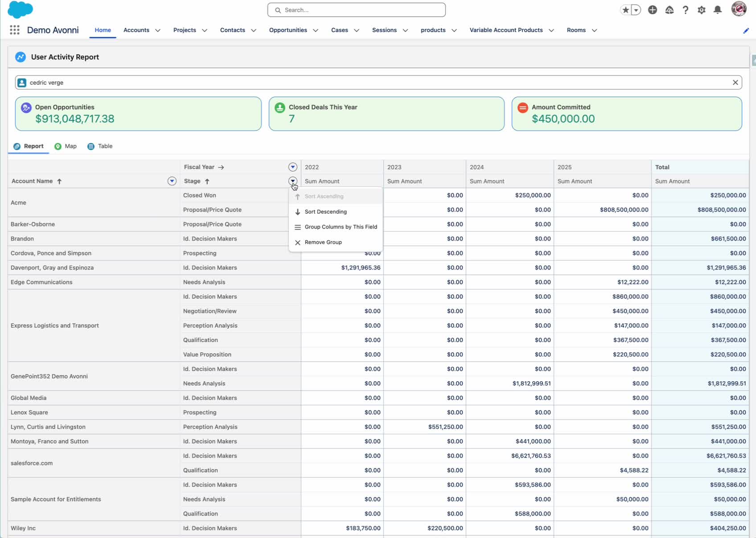Select the Acme account row label

(x=18, y=203)
